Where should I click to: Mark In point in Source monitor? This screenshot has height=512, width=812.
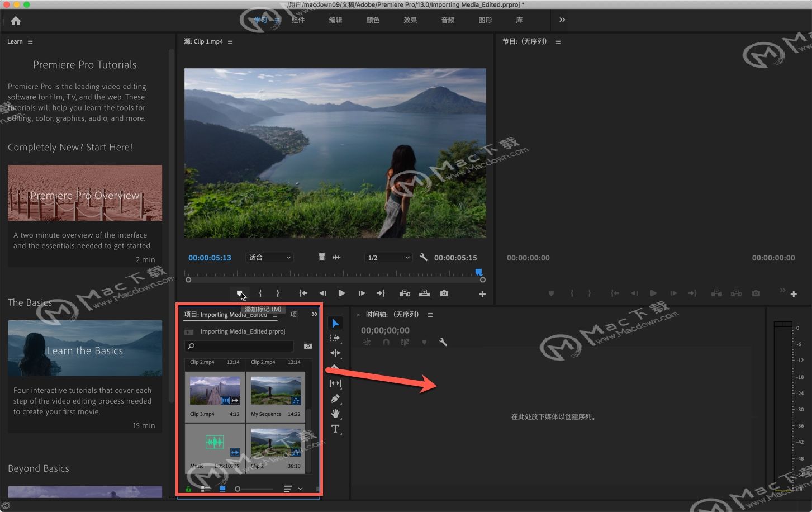tap(260, 293)
